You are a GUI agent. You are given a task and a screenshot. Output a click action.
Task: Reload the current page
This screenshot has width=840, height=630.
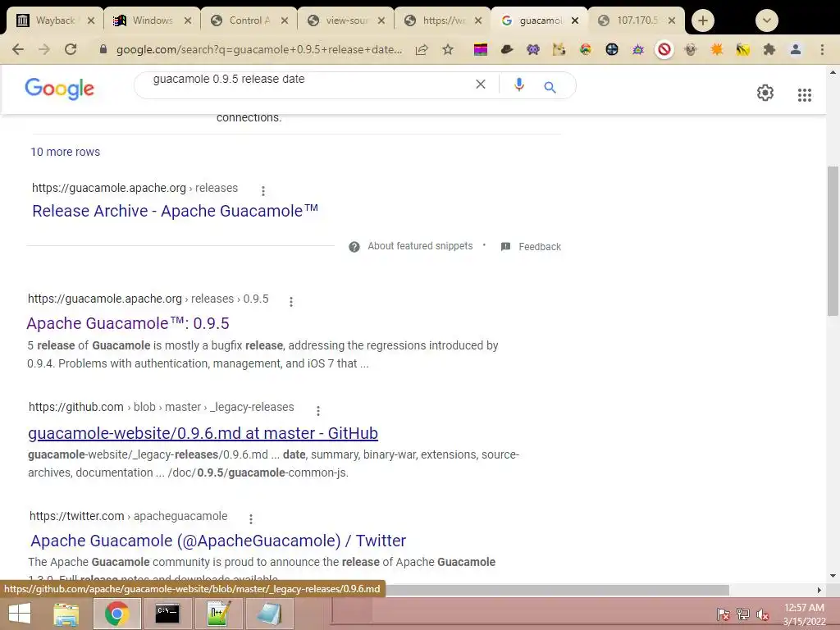[71, 50]
